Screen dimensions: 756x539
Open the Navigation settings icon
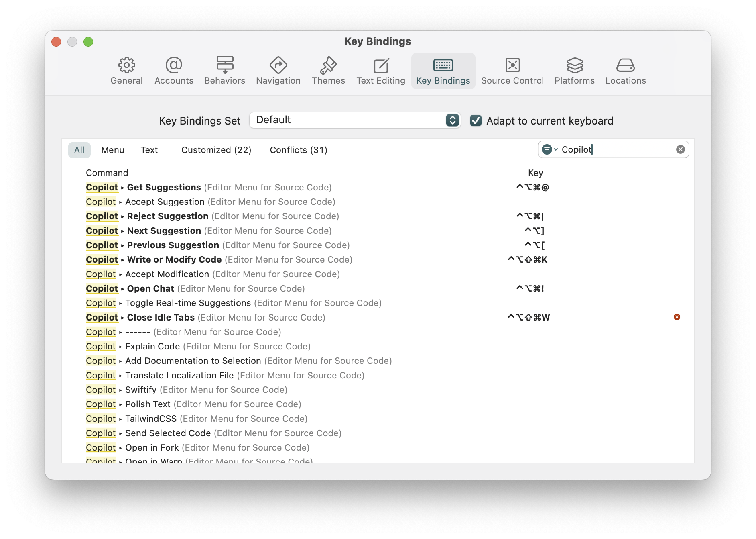tap(278, 71)
